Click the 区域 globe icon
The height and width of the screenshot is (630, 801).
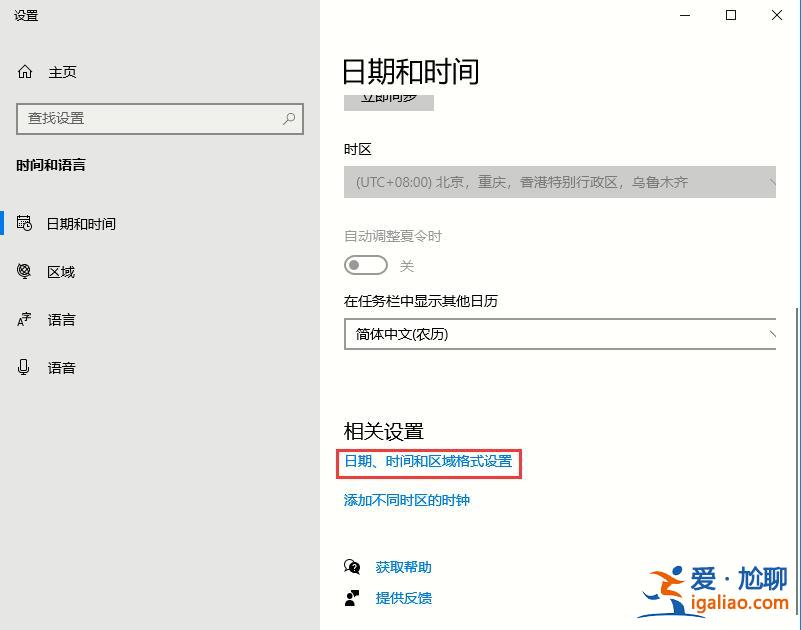click(x=24, y=271)
